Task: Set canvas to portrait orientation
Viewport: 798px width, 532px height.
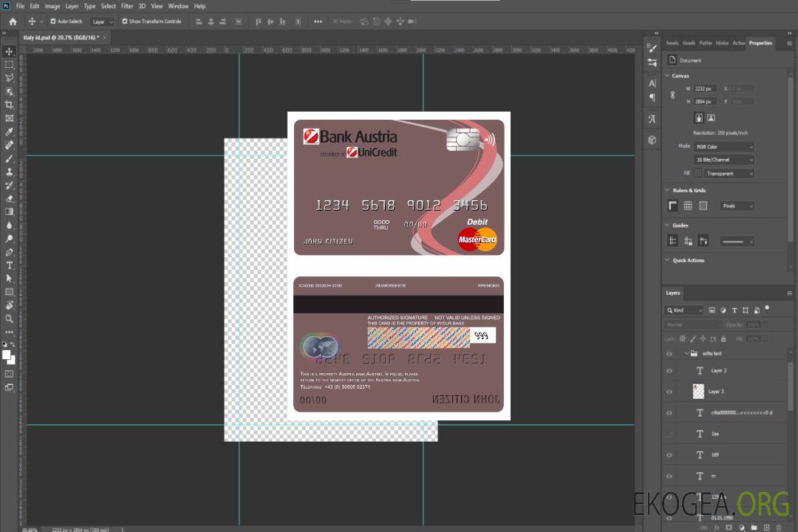Action: (x=699, y=117)
